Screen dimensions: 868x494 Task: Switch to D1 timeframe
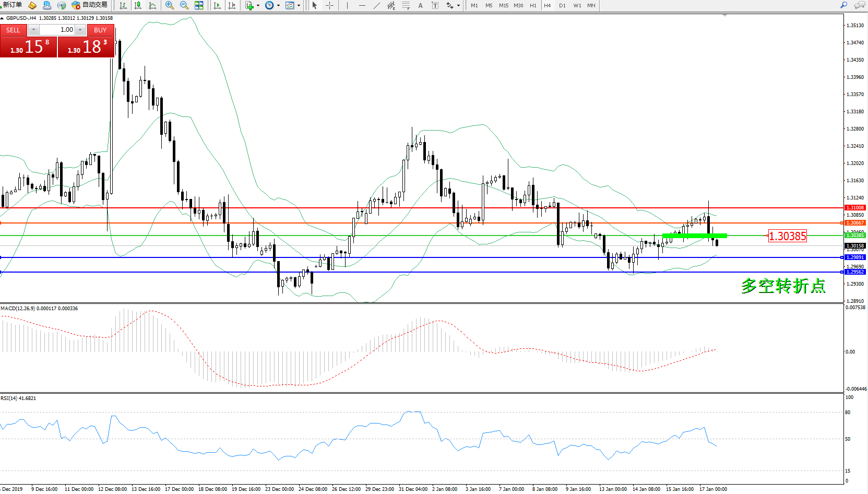(562, 5)
